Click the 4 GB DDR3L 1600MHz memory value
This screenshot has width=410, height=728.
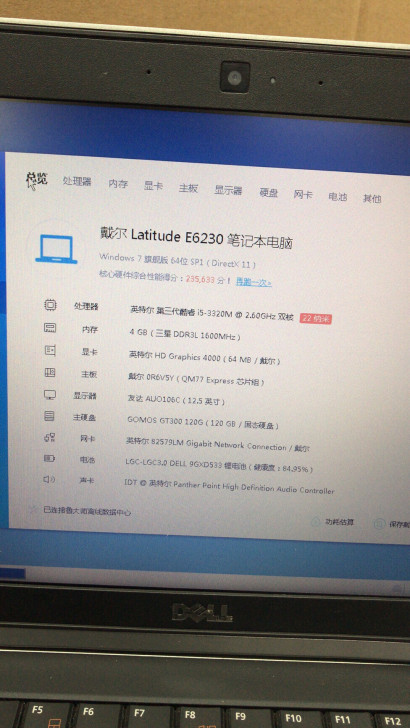pos(185,334)
